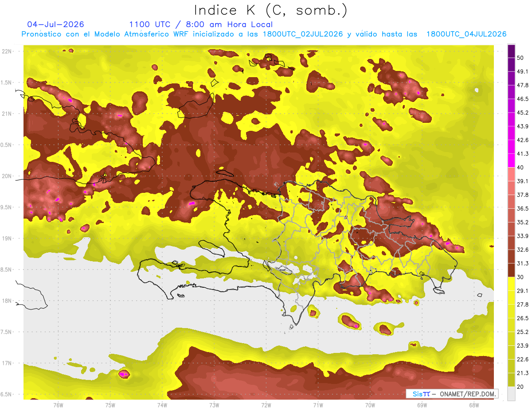Screen dimensions: 532x411
Task: Select the '19N' latitude label
Action: pyautogui.click(x=7, y=239)
